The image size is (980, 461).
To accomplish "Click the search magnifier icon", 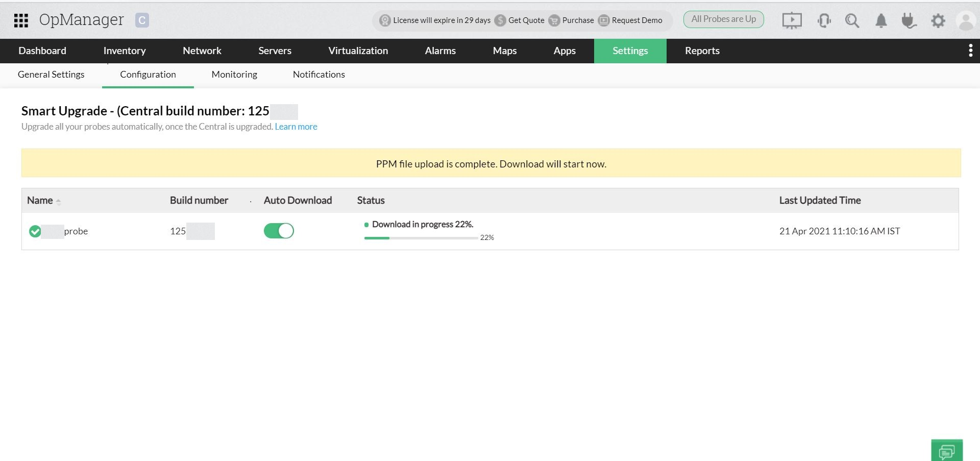I will (x=852, y=20).
